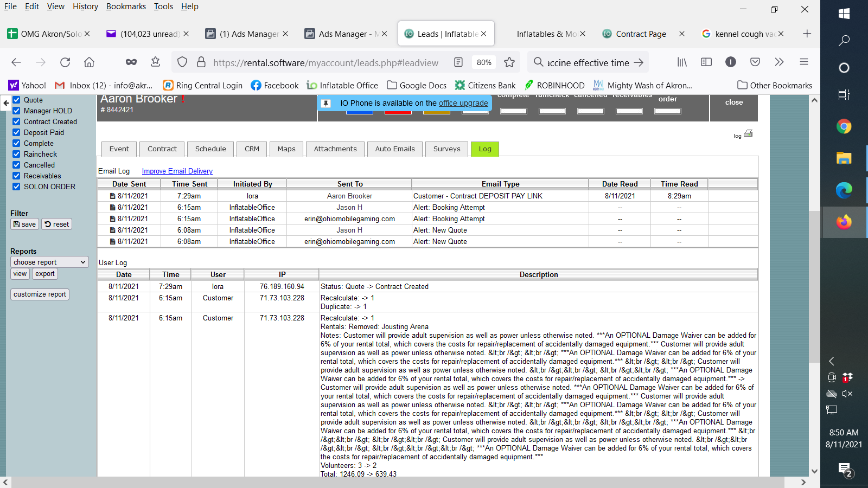Uncheck the SOLON ORDER checkbox
The height and width of the screenshot is (488, 868).
point(16,187)
